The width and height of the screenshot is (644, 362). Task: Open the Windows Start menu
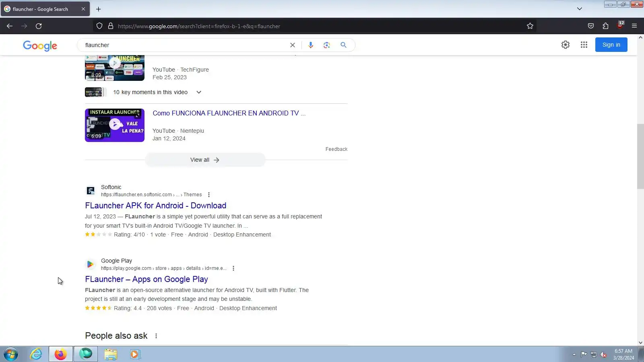(11, 354)
